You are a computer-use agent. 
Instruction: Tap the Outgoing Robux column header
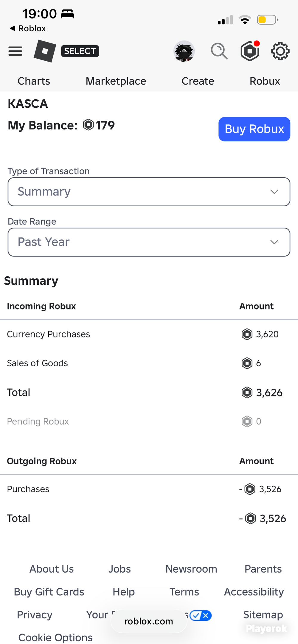point(42,461)
